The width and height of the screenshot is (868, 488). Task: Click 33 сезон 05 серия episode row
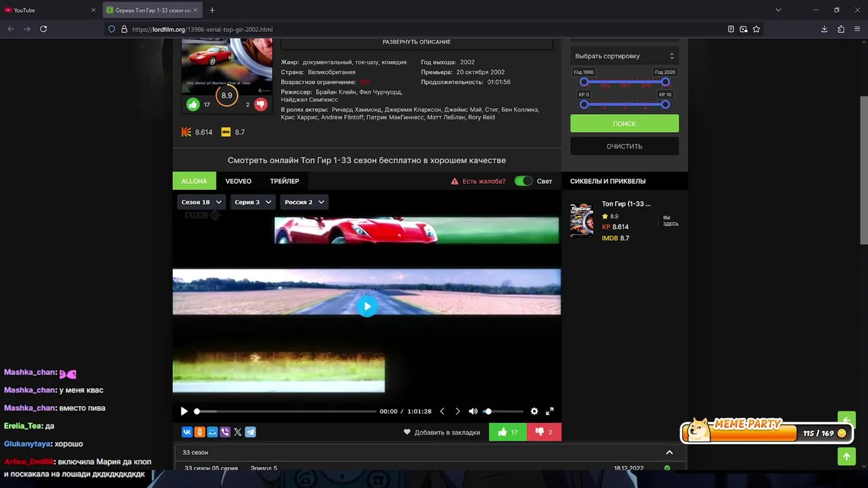[x=430, y=468]
